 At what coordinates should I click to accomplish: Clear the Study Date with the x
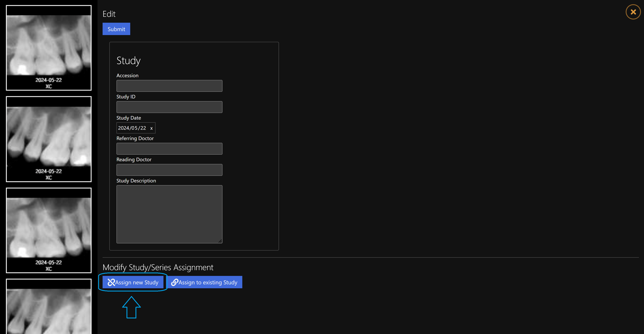pos(151,128)
